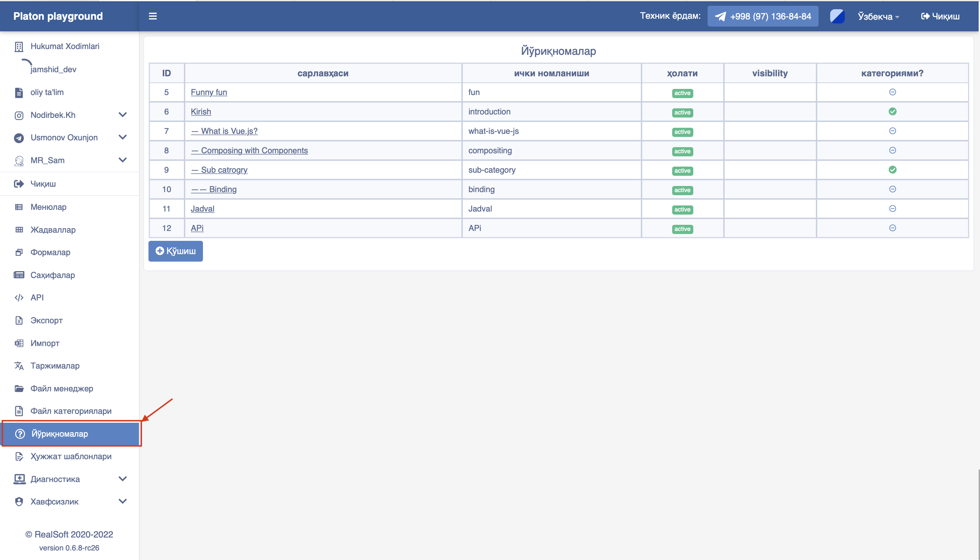Toggle category circle for APi row
Viewport: 980px width, 560px height.
pos(892,228)
